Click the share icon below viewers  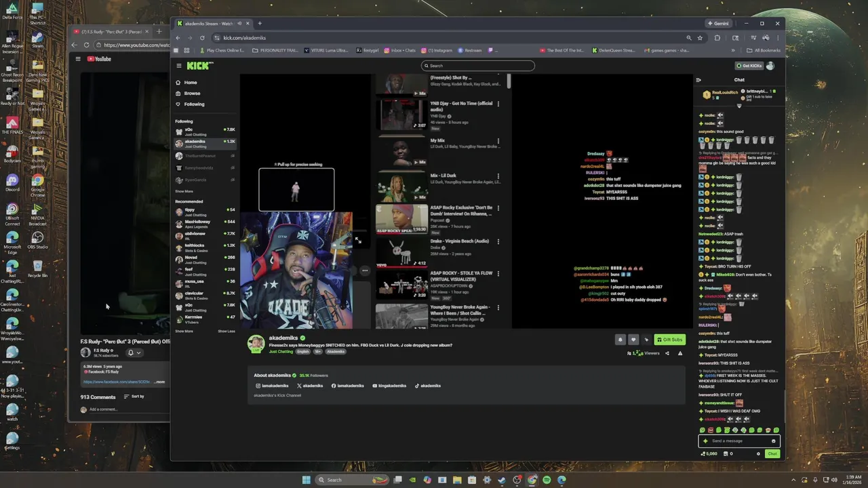click(667, 353)
